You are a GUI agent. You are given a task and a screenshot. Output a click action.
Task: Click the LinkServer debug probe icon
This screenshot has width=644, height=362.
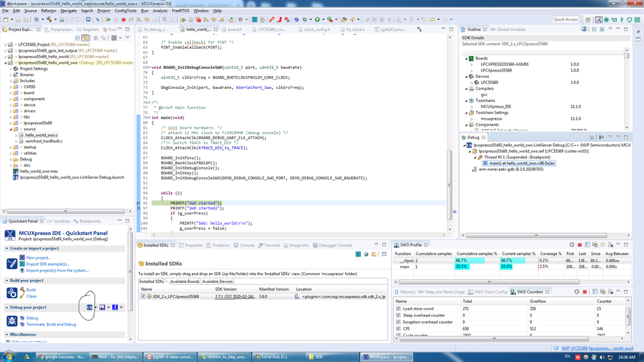point(90,307)
